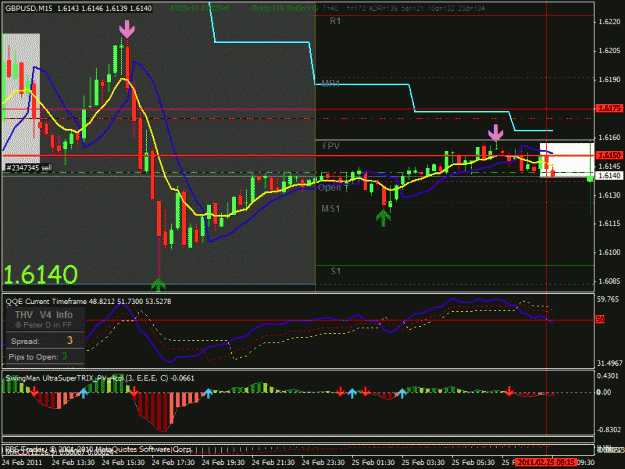625x469 pixels.
Task: Click the 31.4967 QQE scale value
Action: click(609, 363)
